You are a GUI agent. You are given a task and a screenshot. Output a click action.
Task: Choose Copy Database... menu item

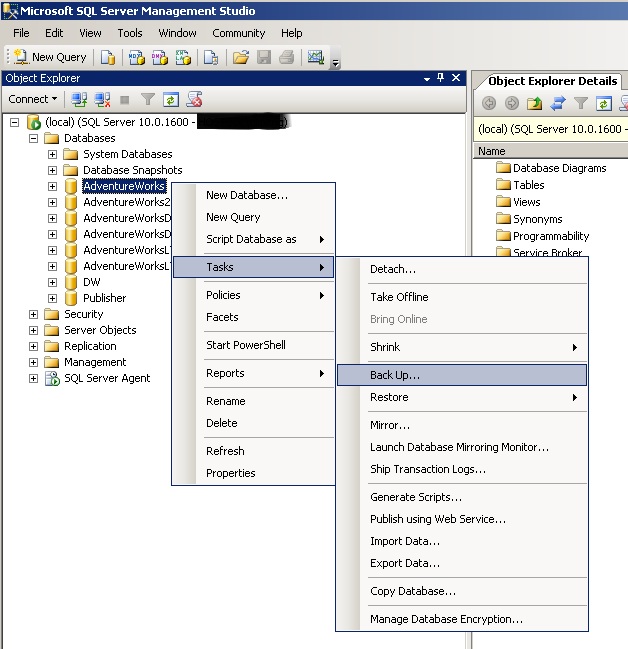point(462,591)
